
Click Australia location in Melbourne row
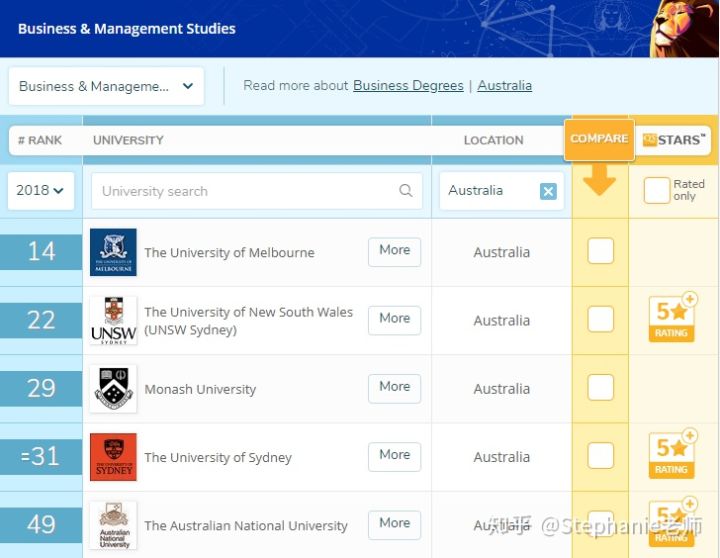[501, 252]
